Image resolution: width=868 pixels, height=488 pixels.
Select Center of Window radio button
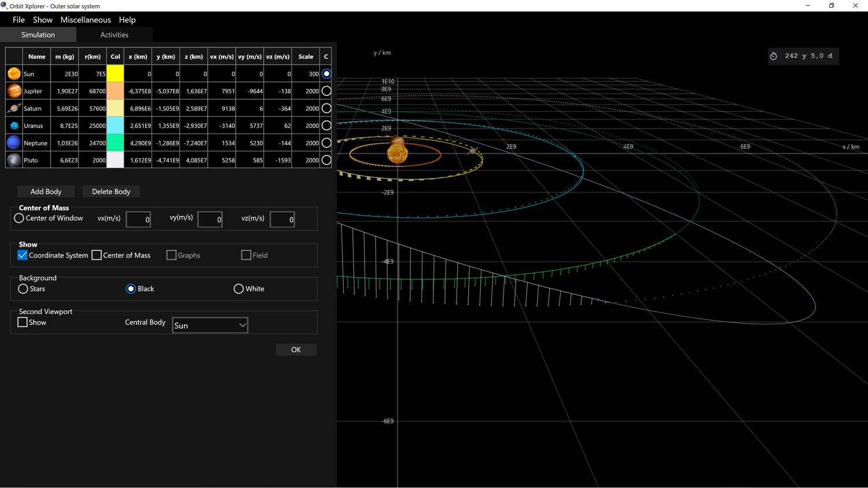[19, 218]
